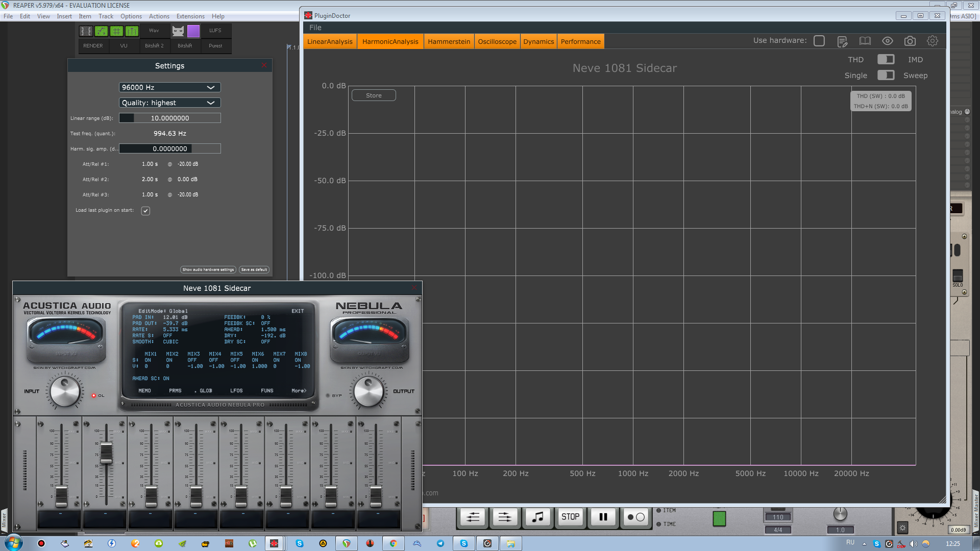Click Save as default button
The height and width of the screenshot is (551, 980).
pyautogui.click(x=254, y=269)
